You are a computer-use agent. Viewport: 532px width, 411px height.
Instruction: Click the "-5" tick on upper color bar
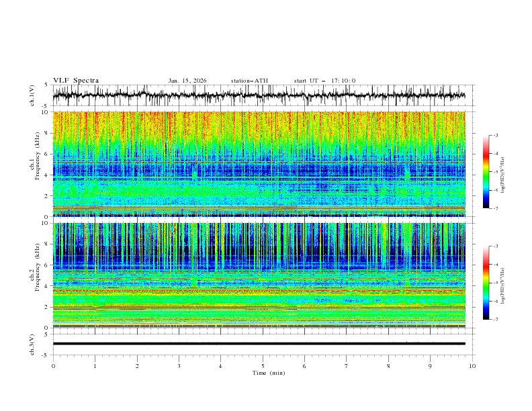[x=495, y=172]
